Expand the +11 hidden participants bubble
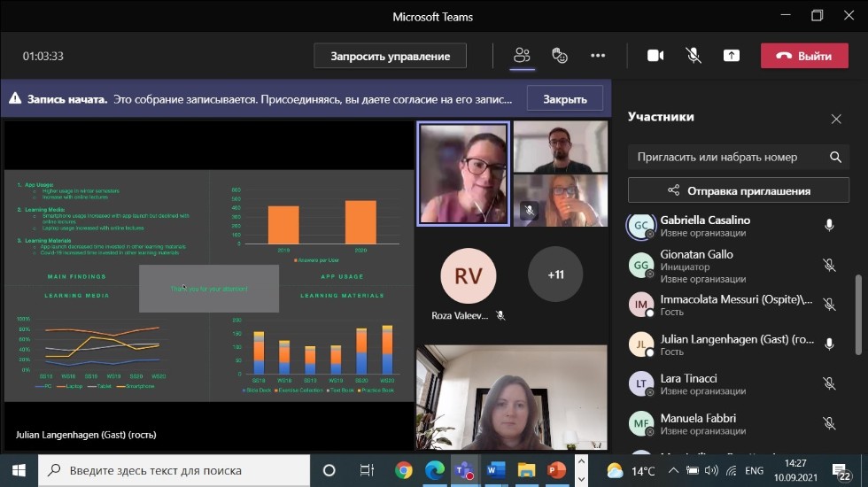The width and height of the screenshot is (868, 487). click(555, 274)
